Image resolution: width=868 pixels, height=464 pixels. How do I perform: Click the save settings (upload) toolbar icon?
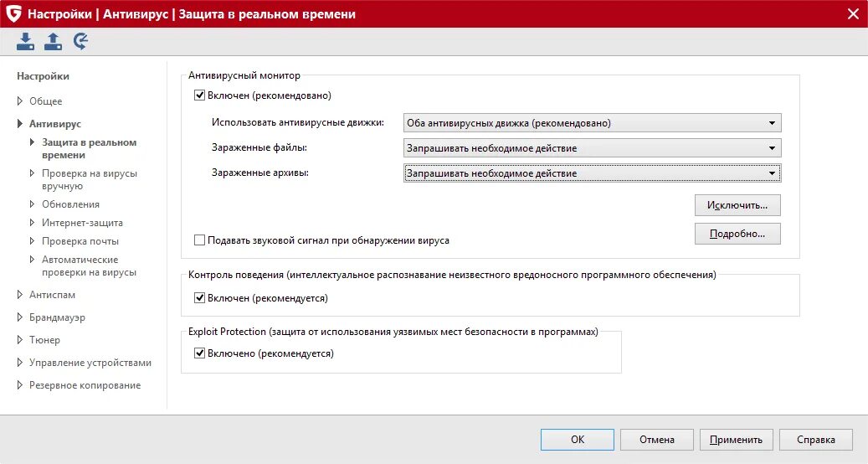tap(53, 42)
